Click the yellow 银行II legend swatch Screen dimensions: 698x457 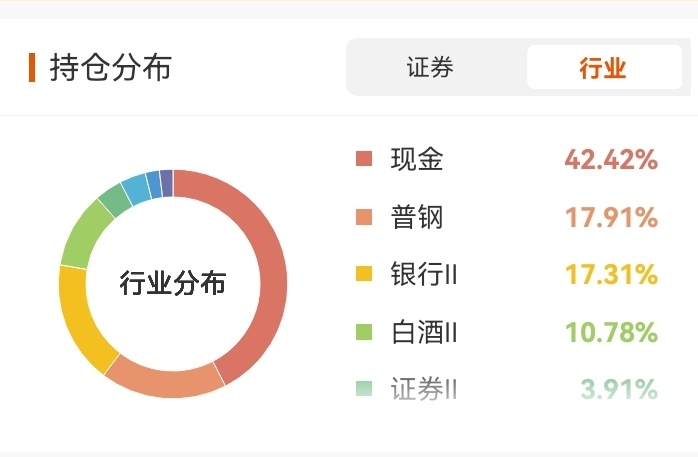pyautogui.click(x=363, y=274)
